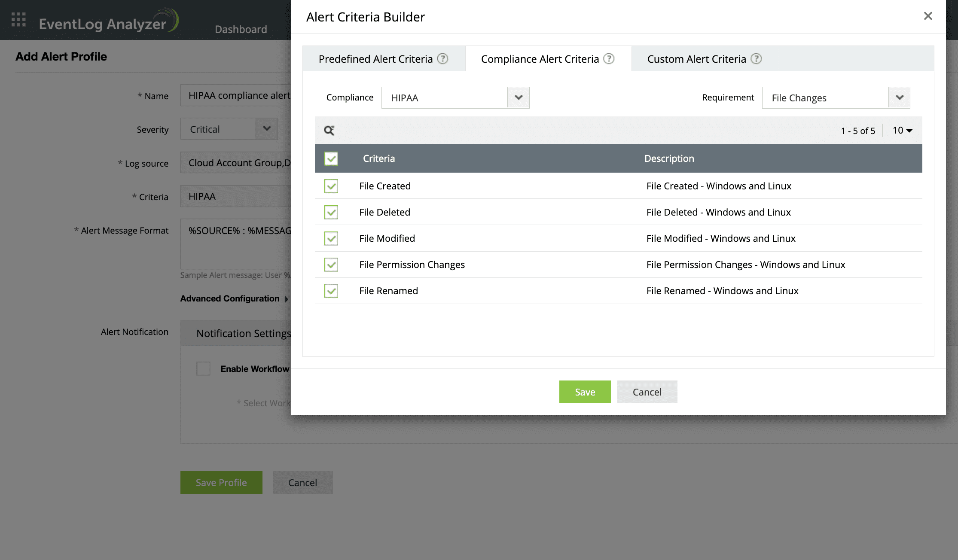The image size is (958, 560).
Task: Uncheck the File Created criteria
Action: tap(331, 186)
